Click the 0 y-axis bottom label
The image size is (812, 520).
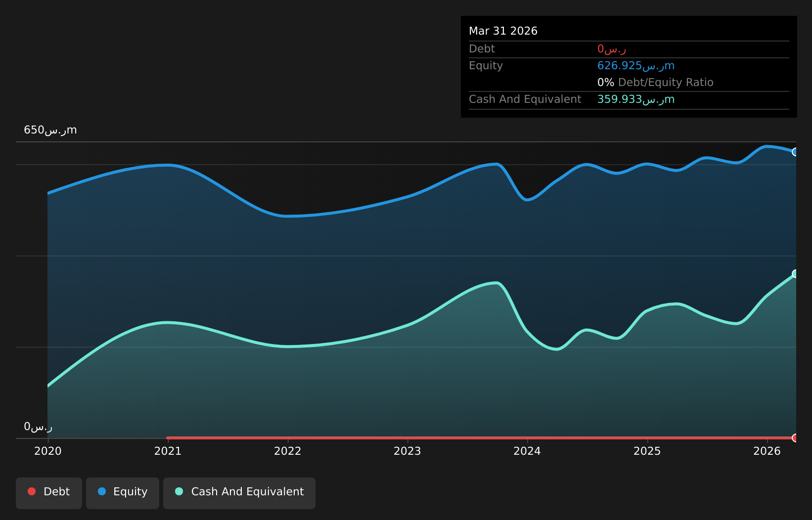pos(38,427)
